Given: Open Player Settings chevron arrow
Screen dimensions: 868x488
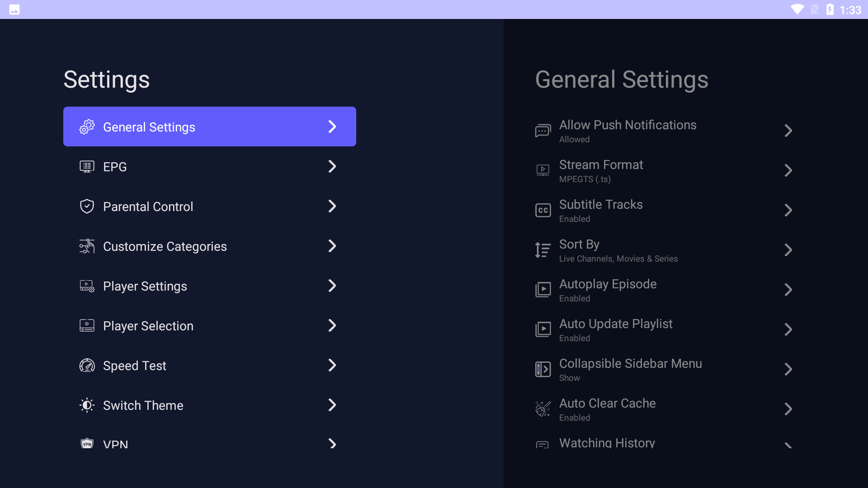Looking at the screenshot, I should coord(332,286).
